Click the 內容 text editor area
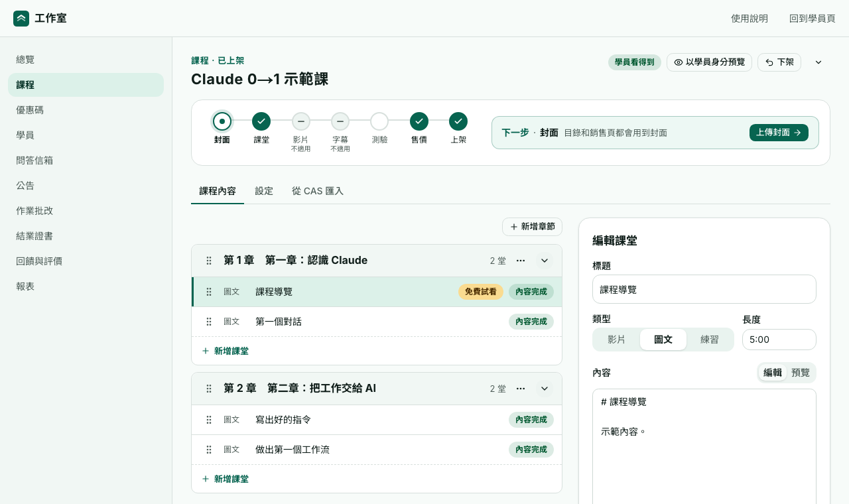Image resolution: width=849 pixels, height=504 pixels. coord(704,446)
